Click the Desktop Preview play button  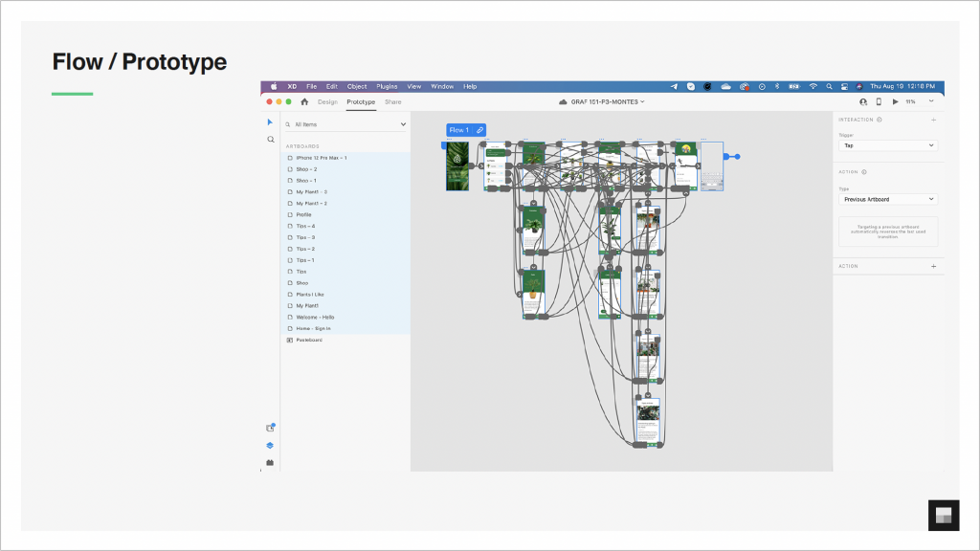click(895, 101)
